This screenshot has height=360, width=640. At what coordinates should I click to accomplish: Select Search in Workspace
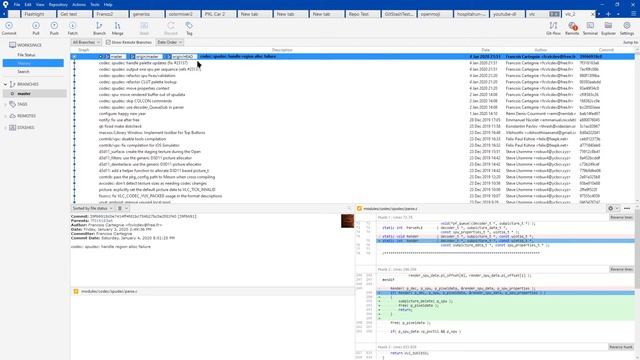click(x=24, y=72)
